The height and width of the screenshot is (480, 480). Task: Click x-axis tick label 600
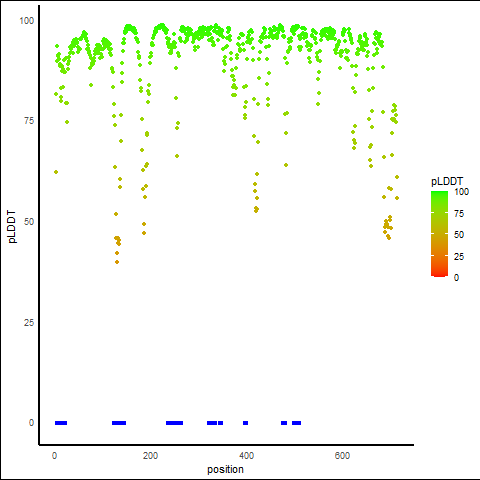342,456
